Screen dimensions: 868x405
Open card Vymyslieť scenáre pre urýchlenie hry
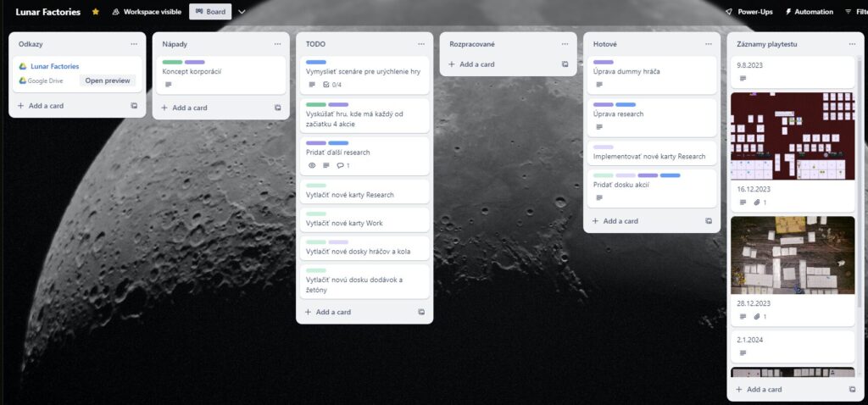pos(364,75)
